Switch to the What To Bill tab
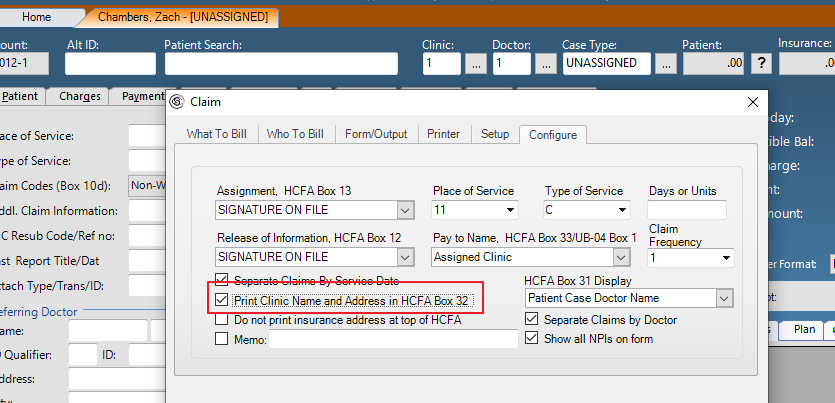835x403 pixels. [219, 134]
